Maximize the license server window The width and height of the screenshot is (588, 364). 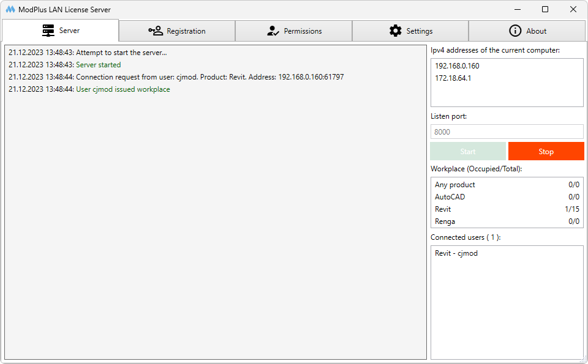tap(545, 10)
